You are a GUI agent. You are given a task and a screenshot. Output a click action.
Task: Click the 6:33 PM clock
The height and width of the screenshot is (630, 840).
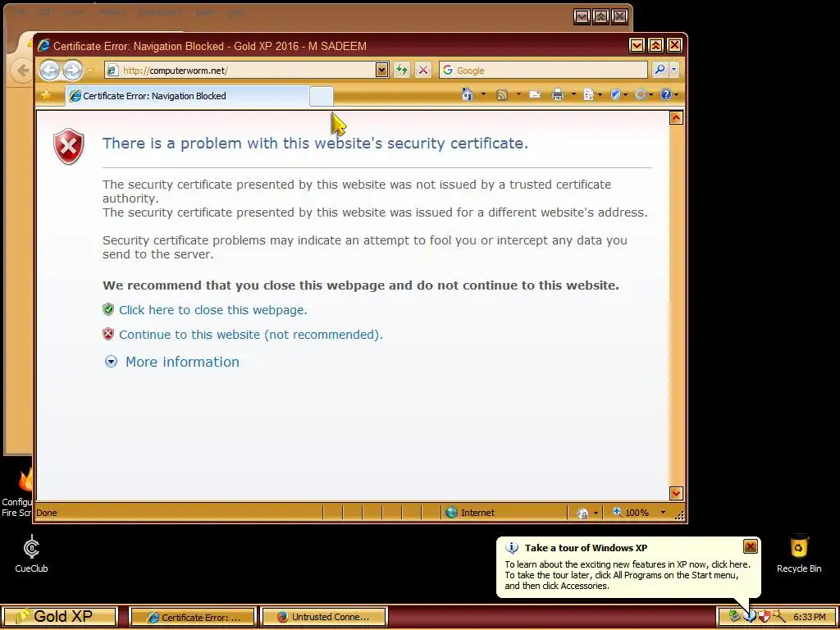coord(809,617)
